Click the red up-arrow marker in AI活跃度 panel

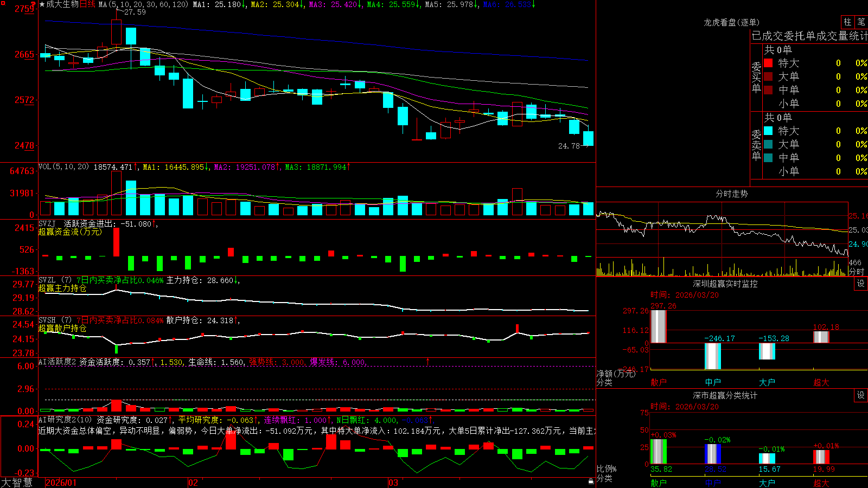tap(428, 361)
